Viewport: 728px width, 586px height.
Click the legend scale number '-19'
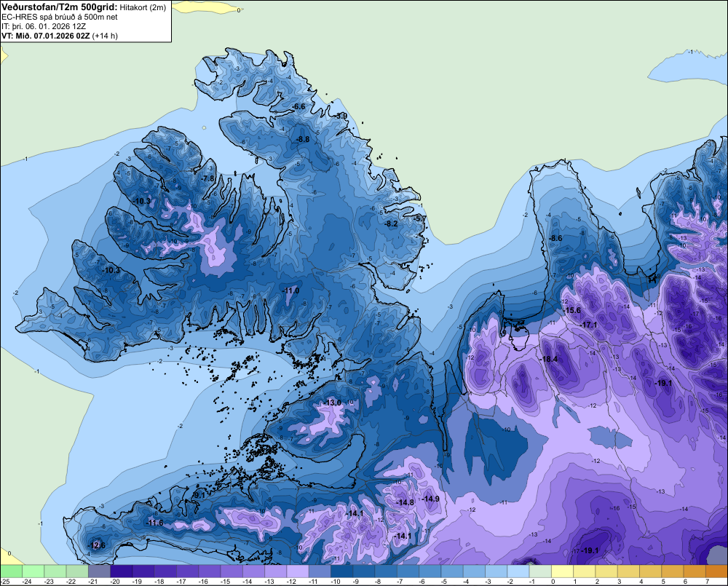coord(137,582)
